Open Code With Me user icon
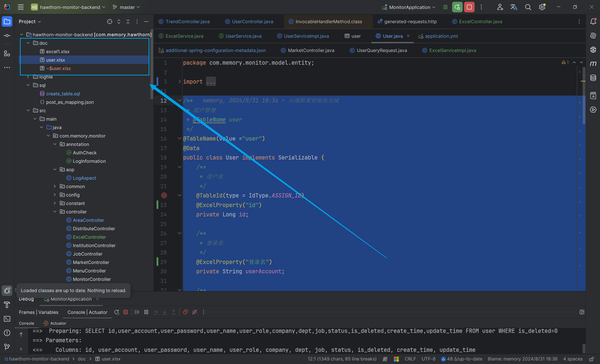 tap(500, 7)
